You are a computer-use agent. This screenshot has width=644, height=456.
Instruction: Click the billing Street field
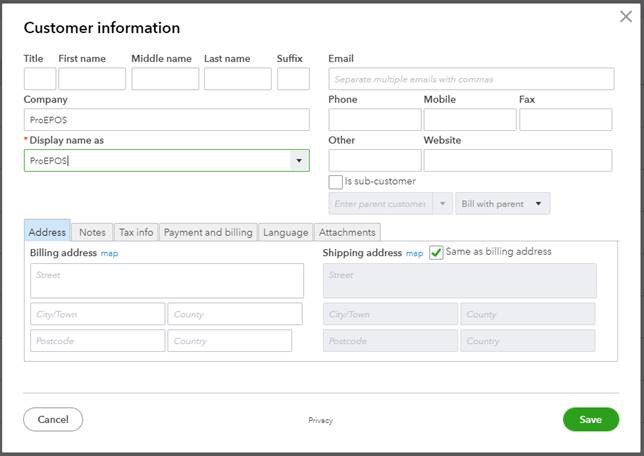tap(167, 281)
